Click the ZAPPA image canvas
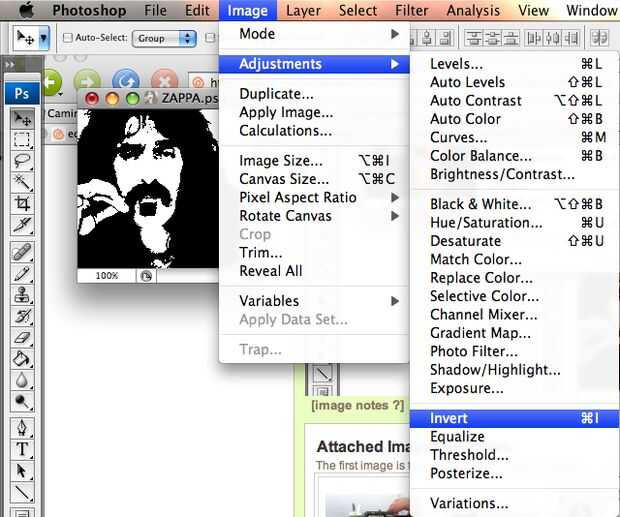Viewport: 620px width, 517px height. pyautogui.click(x=148, y=189)
